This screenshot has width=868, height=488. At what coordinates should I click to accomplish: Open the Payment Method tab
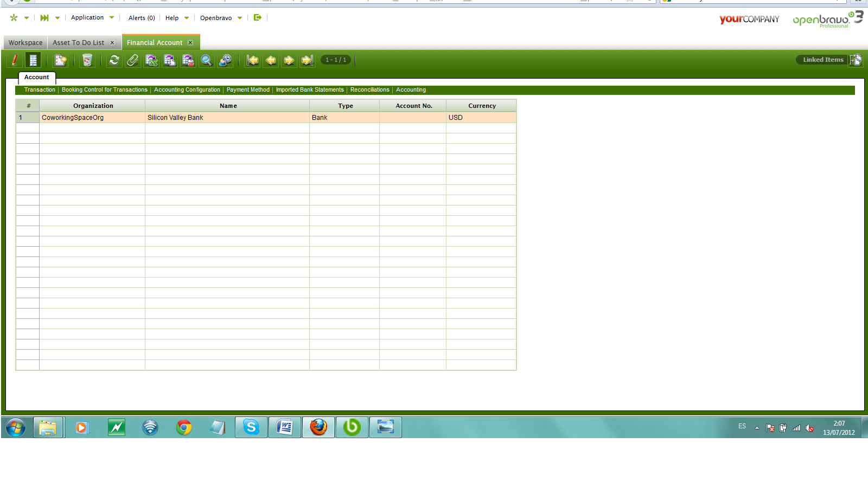248,90
